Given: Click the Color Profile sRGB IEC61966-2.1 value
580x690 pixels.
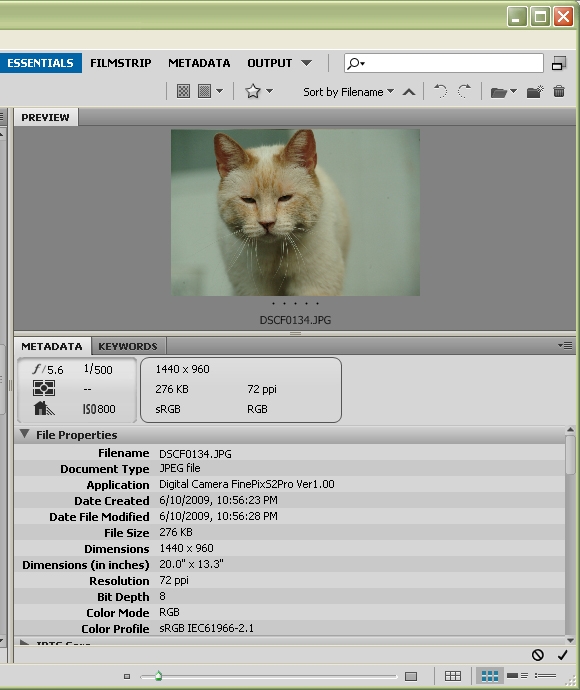Looking at the screenshot, I should tap(206, 628).
